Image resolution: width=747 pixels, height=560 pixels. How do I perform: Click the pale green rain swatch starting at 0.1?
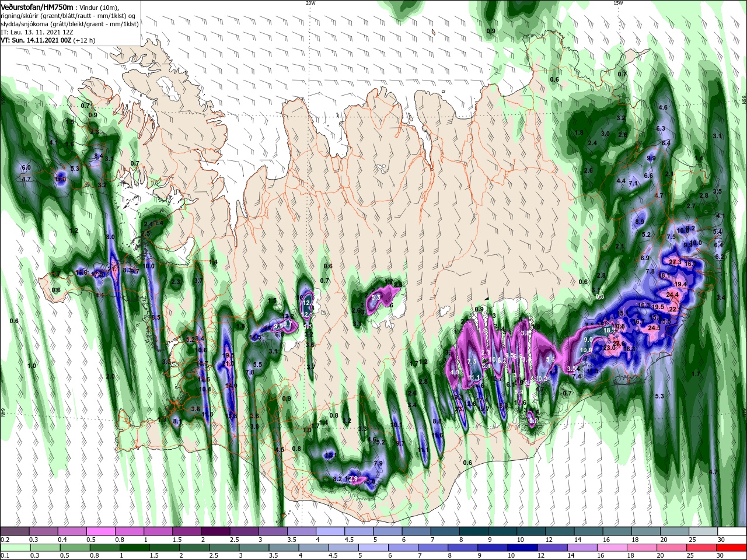pyautogui.click(x=15, y=548)
